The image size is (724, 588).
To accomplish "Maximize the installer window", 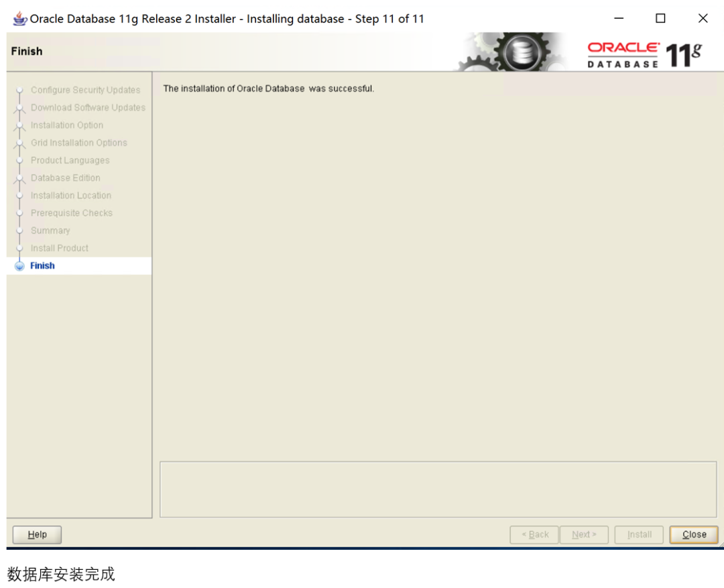I will tap(661, 19).
